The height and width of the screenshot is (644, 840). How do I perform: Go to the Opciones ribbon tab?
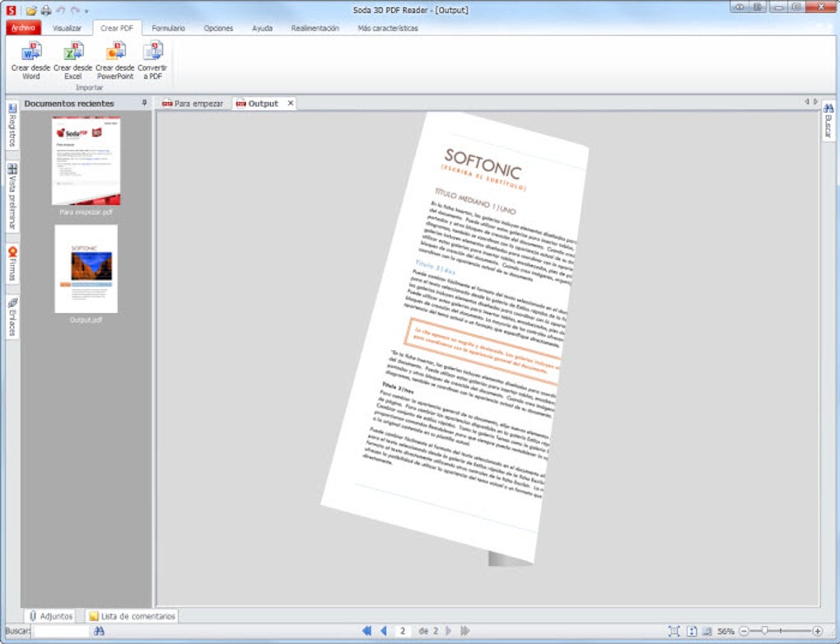click(x=218, y=28)
